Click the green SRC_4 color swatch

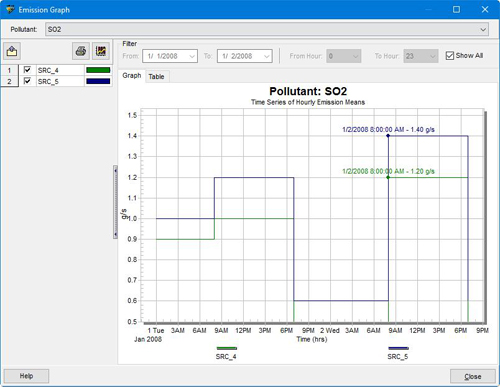click(98, 70)
